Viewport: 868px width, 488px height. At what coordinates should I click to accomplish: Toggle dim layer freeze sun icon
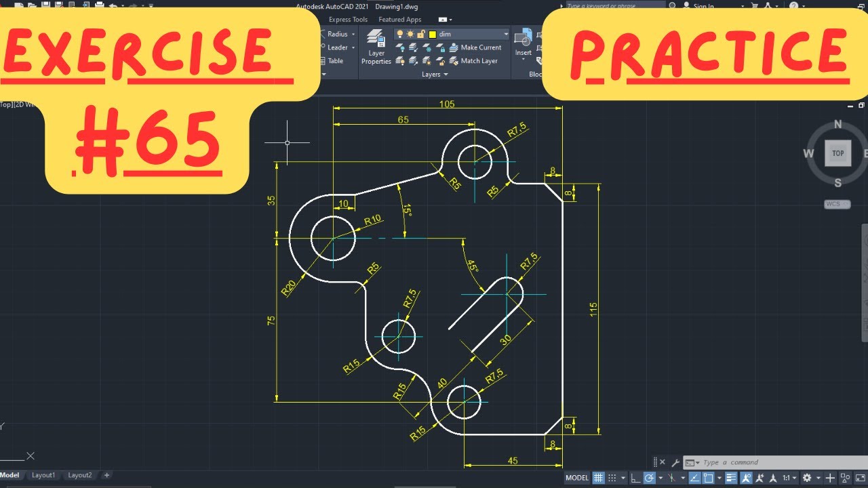(x=410, y=34)
